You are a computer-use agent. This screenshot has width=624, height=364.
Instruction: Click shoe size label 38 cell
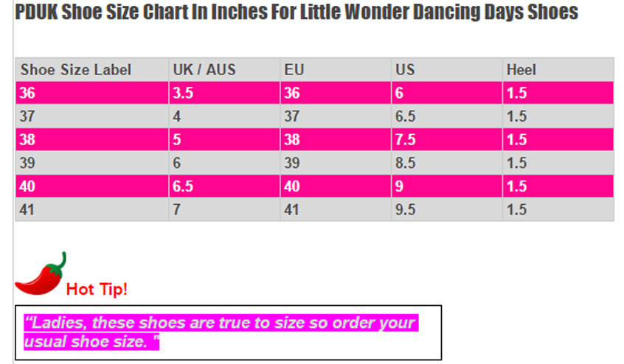(92, 139)
